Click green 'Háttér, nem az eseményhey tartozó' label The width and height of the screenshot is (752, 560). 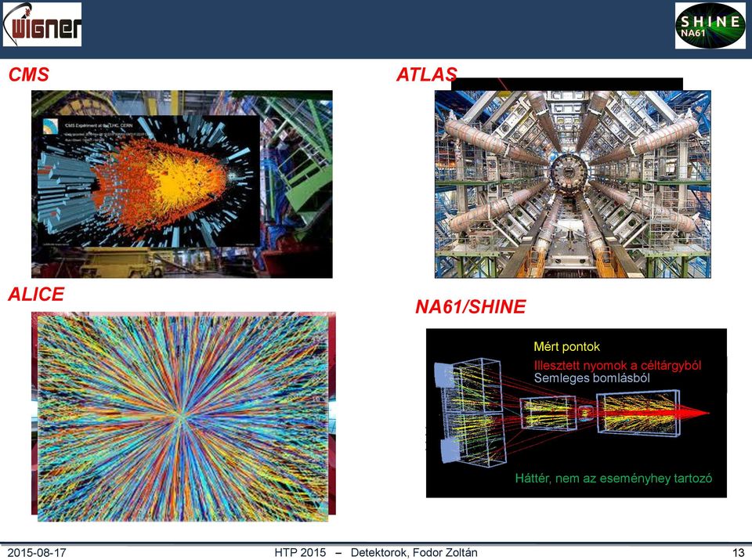(613, 478)
